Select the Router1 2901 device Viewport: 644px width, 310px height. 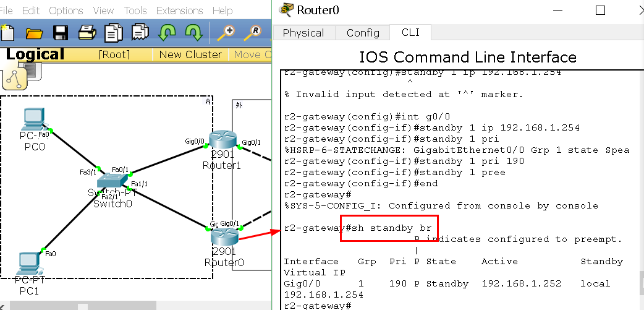pyautogui.click(x=222, y=140)
